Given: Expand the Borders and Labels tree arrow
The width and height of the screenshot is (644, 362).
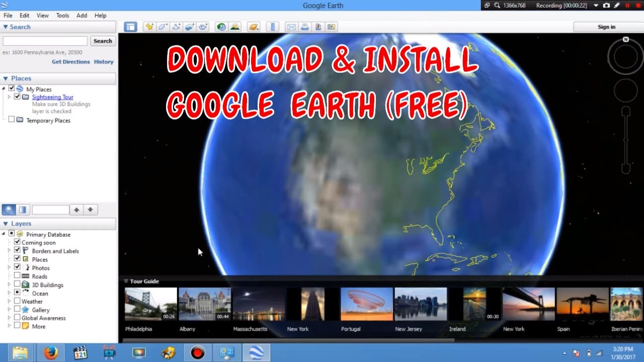Looking at the screenshot, I should [9, 250].
